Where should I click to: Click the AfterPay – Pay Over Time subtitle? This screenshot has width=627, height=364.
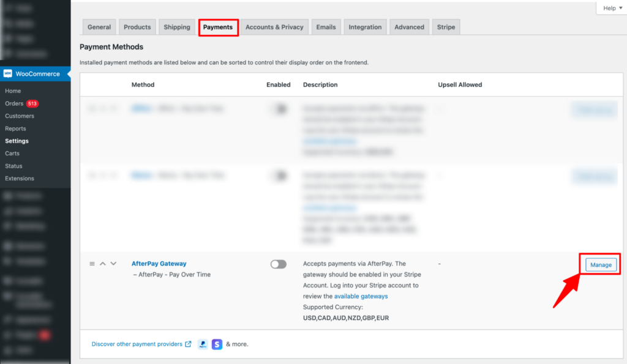pyautogui.click(x=172, y=275)
